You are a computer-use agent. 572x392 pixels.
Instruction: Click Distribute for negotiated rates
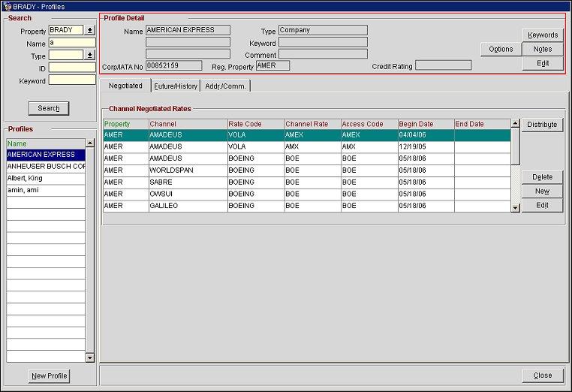coord(542,125)
